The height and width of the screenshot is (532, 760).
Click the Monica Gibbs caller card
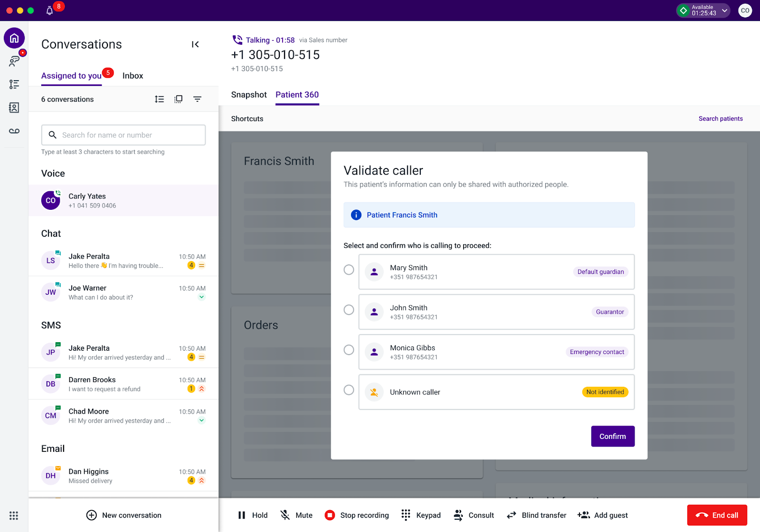(496, 352)
